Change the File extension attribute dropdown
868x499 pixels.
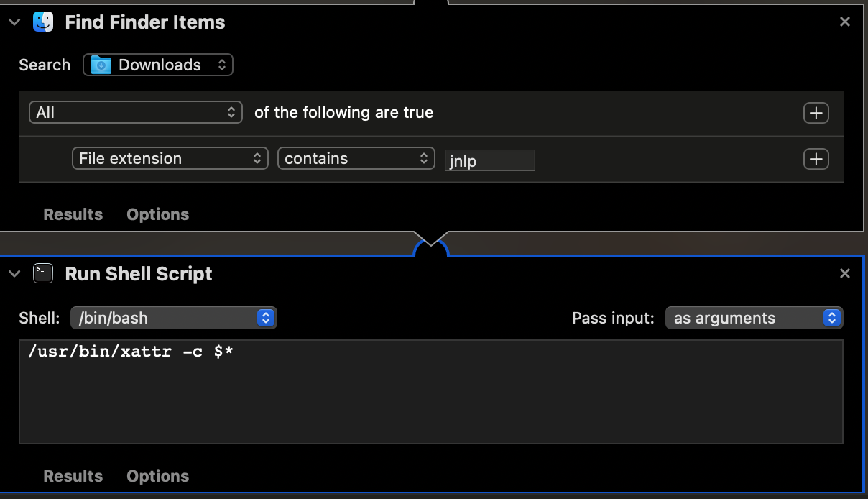(x=170, y=159)
